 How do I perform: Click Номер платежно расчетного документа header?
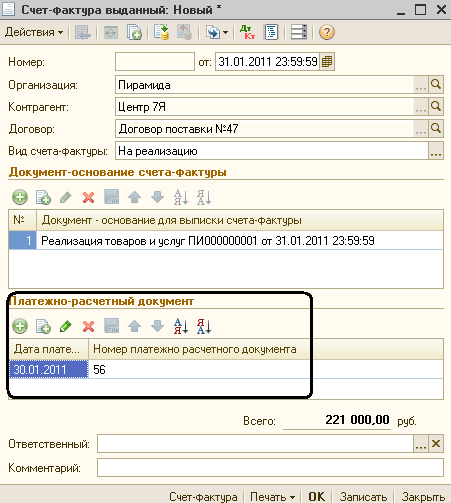tap(266, 349)
